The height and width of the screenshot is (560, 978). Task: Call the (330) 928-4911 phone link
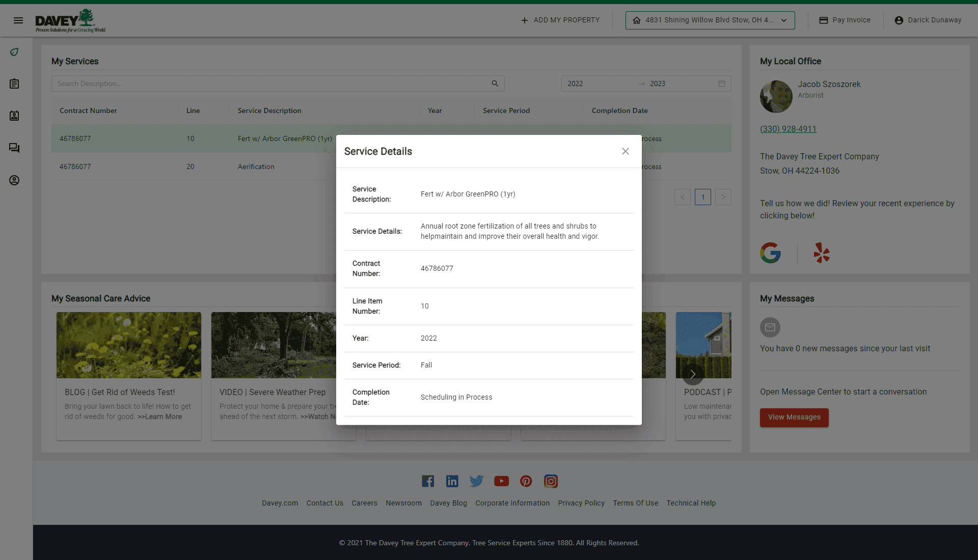[788, 129]
